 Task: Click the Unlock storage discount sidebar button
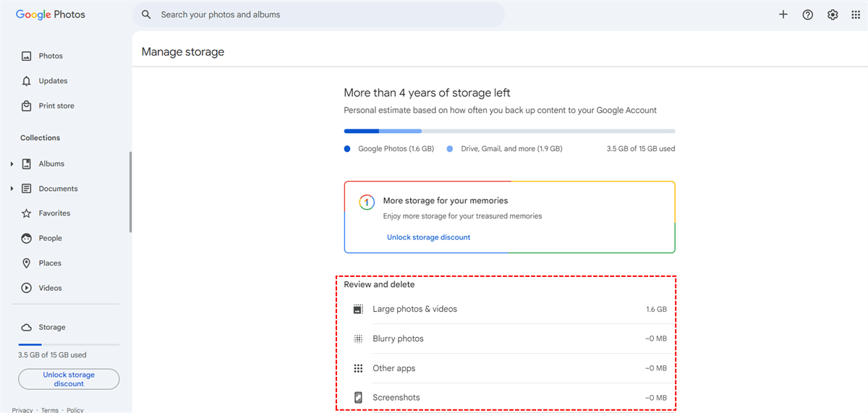tap(69, 379)
